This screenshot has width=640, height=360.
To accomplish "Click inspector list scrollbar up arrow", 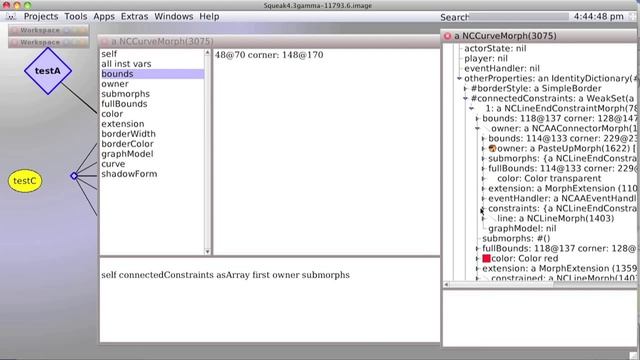I will pyautogui.click(x=207, y=53).
